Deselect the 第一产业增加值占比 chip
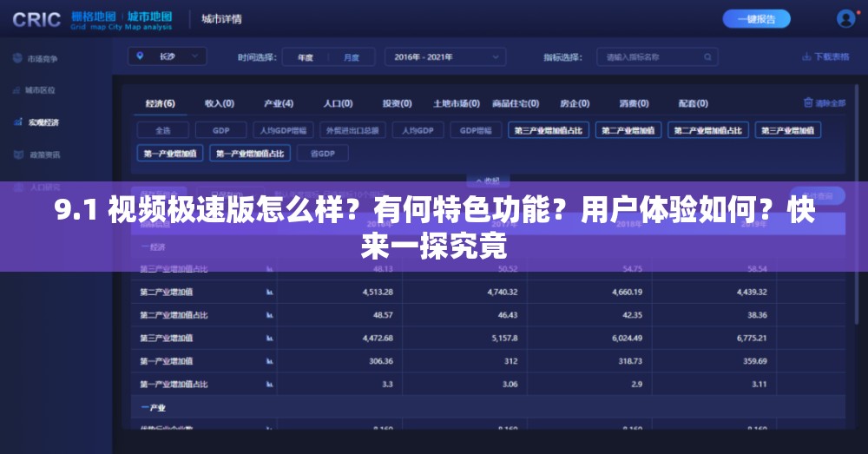This screenshot has width=868, height=454. [x=250, y=154]
